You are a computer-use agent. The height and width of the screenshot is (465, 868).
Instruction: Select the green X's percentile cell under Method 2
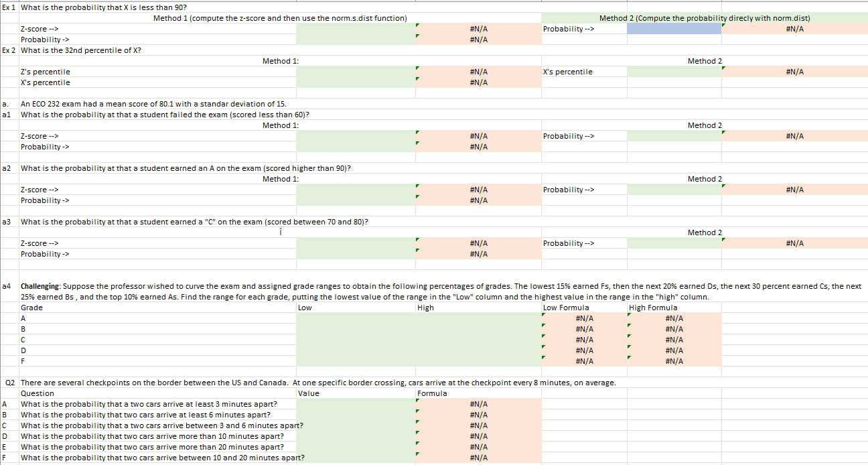(674, 72)
